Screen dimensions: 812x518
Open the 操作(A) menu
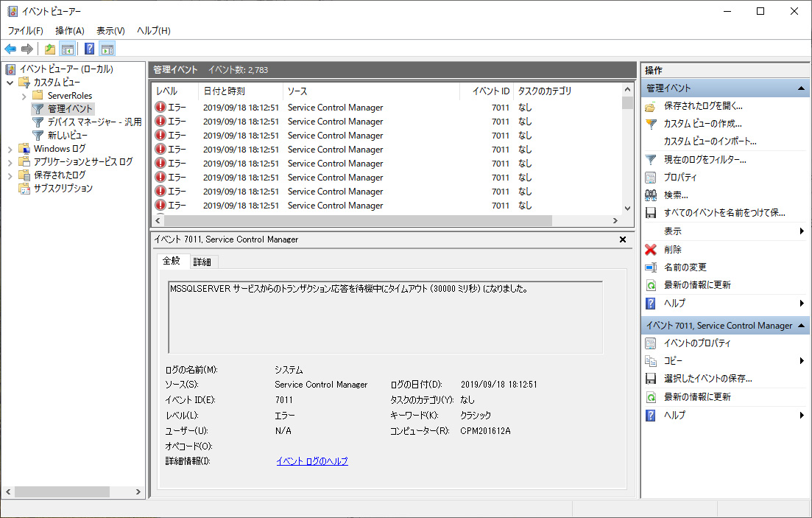70,31
